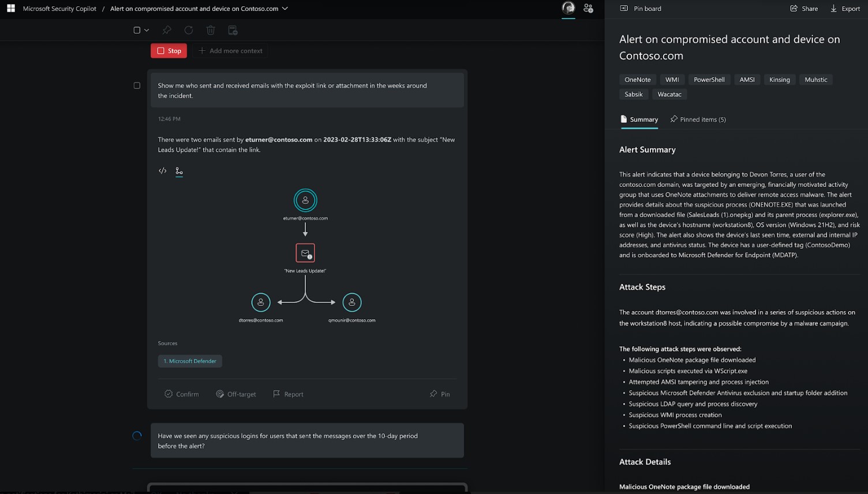
Task: Click the refresh icon in toolbar
Action: (189, 30)
